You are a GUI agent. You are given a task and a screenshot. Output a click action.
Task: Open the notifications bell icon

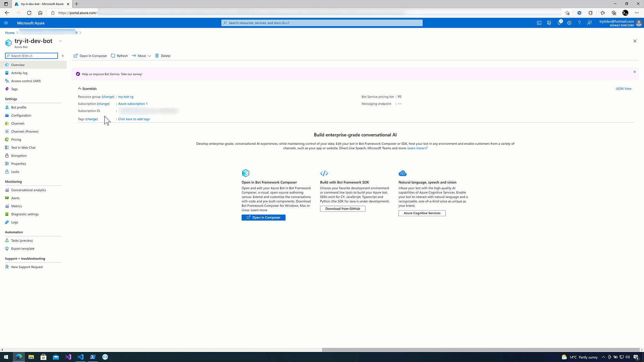pyautogui.click(x=559, y=23)
